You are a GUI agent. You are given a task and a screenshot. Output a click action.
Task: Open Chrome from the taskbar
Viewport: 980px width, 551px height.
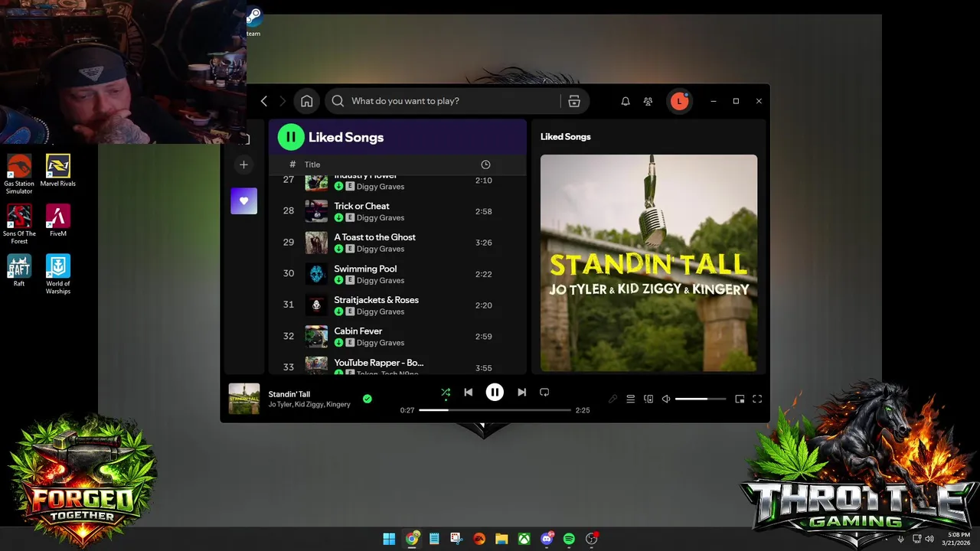point(412,539)
